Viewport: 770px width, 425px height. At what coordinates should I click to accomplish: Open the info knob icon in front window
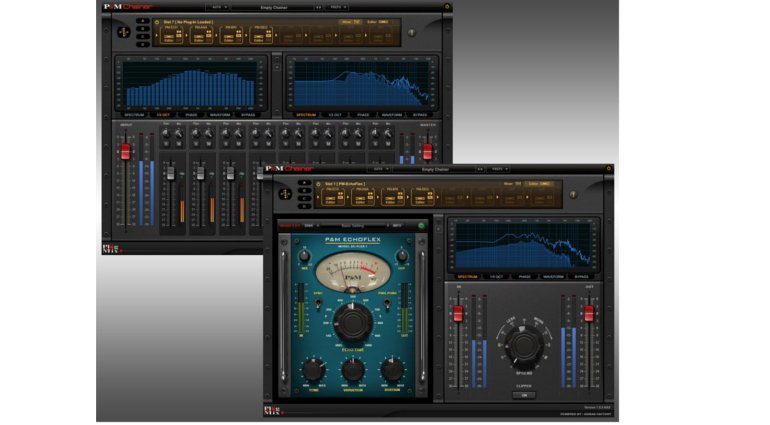click(573, 195)
